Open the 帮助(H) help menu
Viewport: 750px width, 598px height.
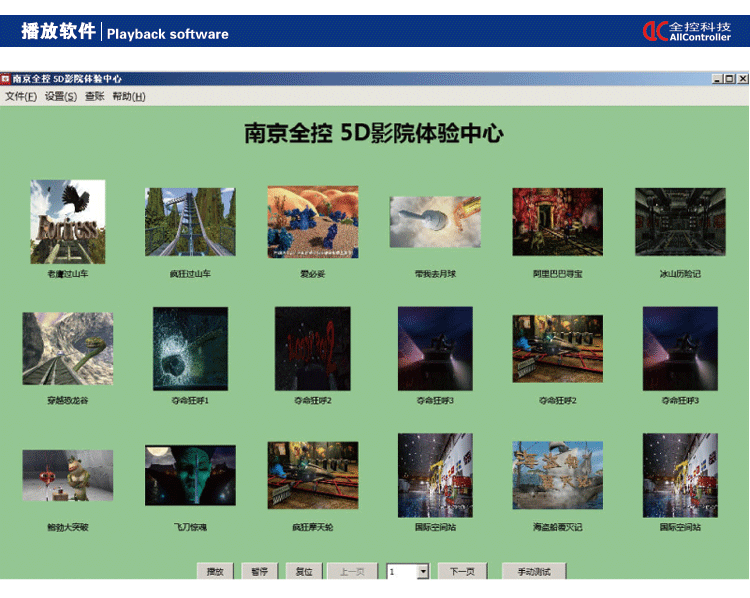click(128, 97)
